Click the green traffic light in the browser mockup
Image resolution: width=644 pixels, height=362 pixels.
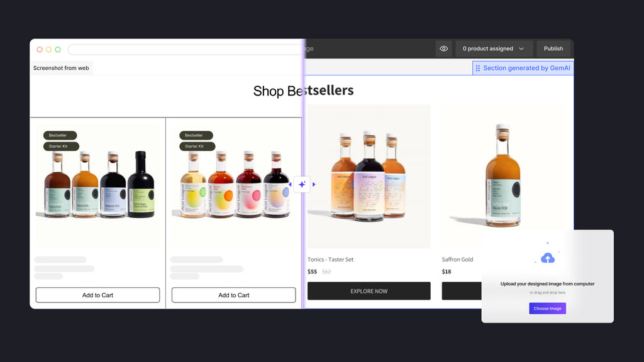point(58,48)
